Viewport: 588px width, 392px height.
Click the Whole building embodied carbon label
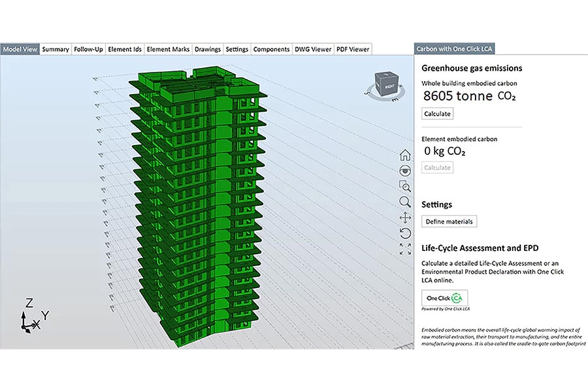coord(469,83)
